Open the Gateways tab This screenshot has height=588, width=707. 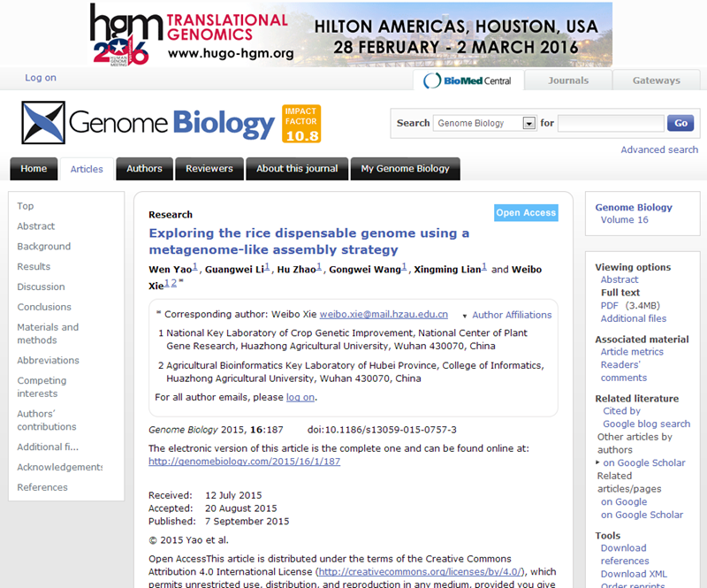[656, 80]
